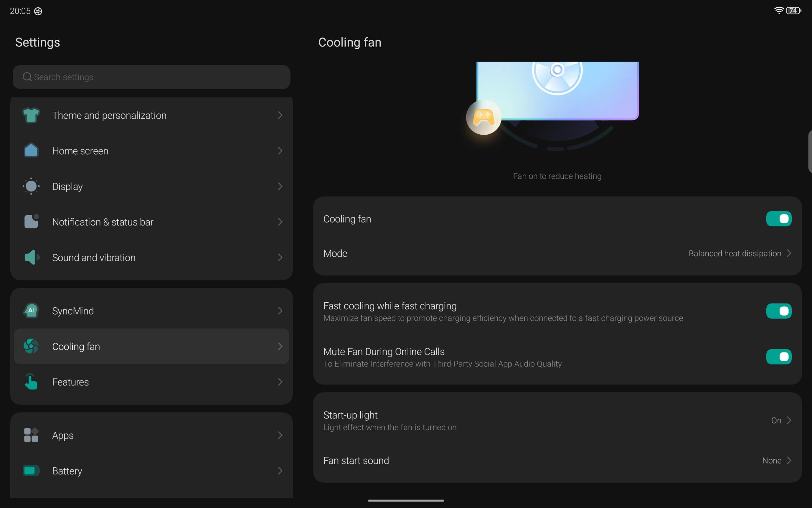
Task: Click the Notification & status bar icon
Action: point(31,222)
